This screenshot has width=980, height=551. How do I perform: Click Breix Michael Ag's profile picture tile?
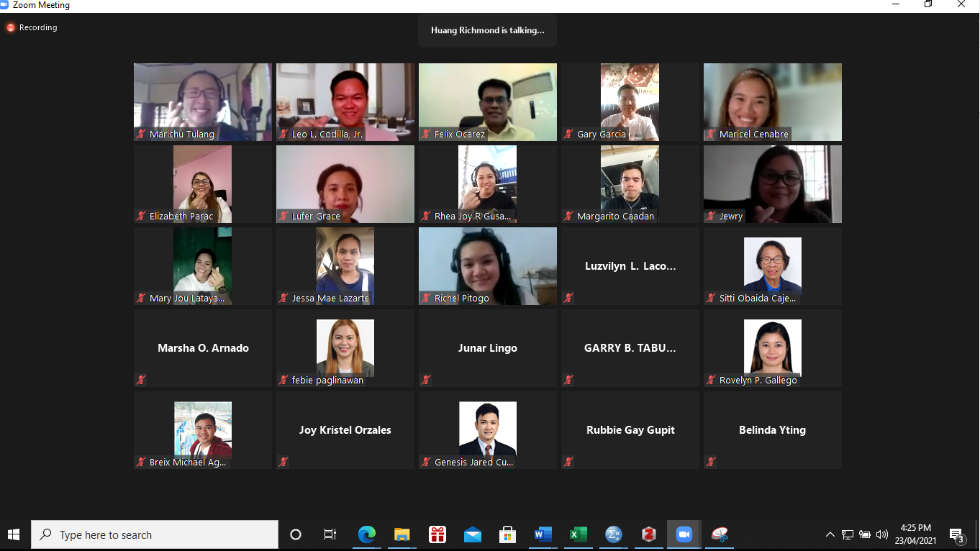point(203,429)
